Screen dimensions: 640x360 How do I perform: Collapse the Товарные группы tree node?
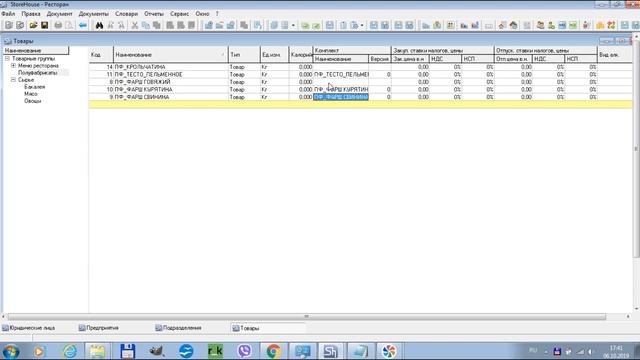(x=7, y=59)
